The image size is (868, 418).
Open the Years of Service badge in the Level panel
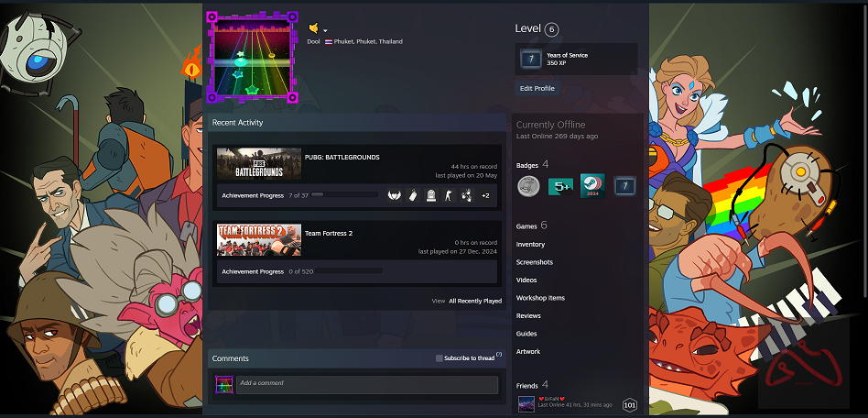click(531, 60)
